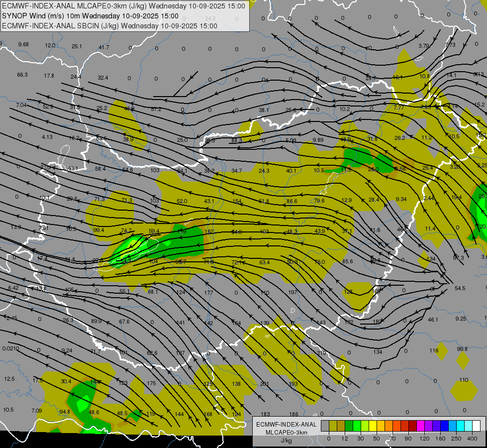Viewport: 487px width, 448px height.
Task: Click the MLCAPE0-3km title line
Action: click(123, 6)
